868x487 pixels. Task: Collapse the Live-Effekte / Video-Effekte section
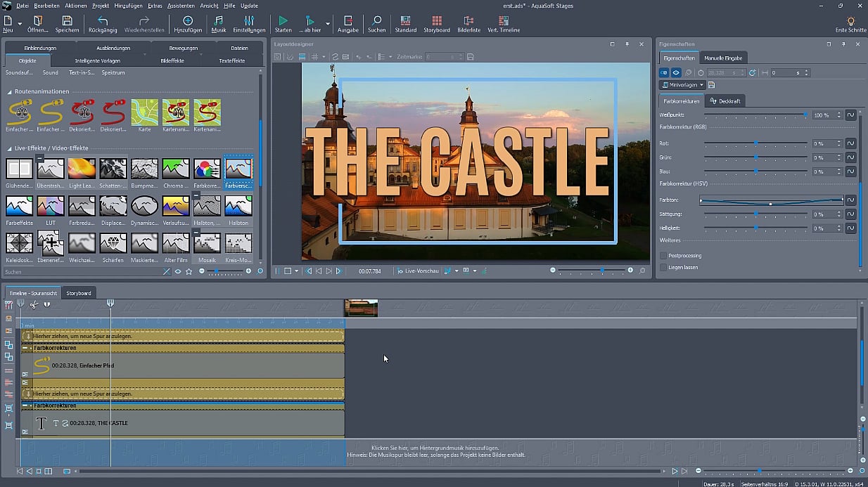[x=10, y=148]
